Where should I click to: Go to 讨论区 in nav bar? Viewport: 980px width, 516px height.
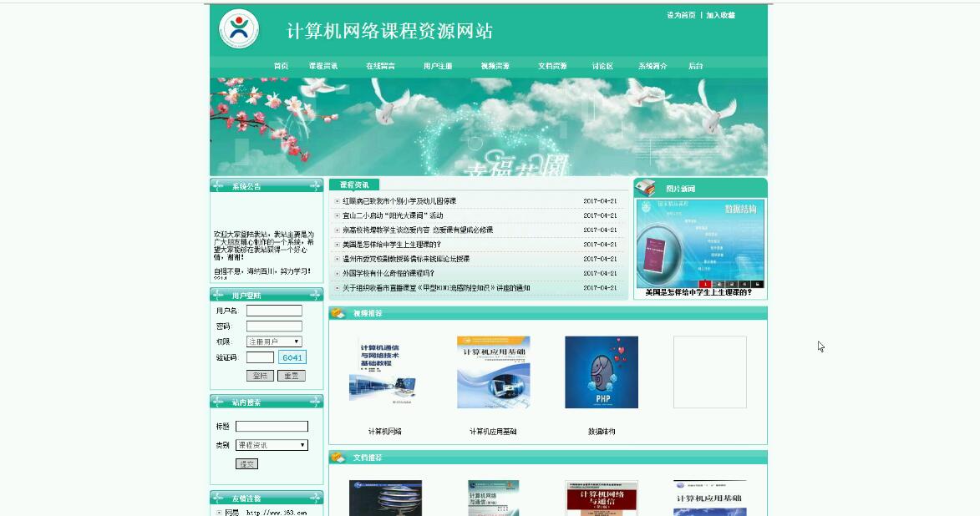[x=602, y=66]
